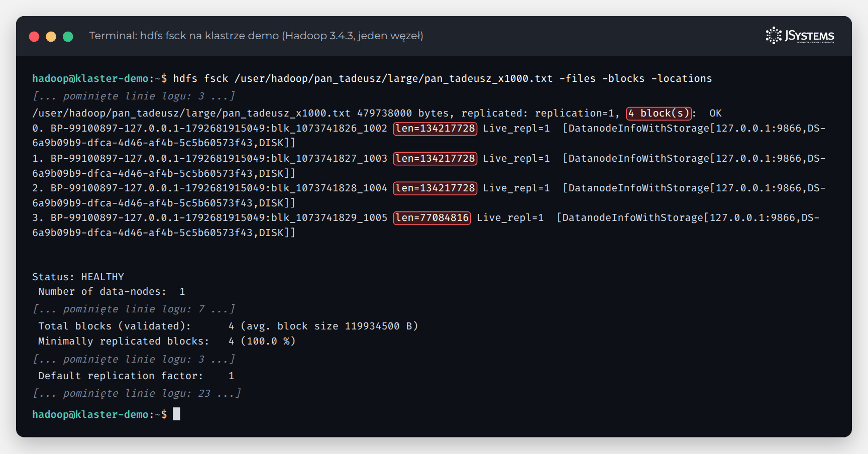Click the OK status after "4 block(s)"

click(715, 113)
